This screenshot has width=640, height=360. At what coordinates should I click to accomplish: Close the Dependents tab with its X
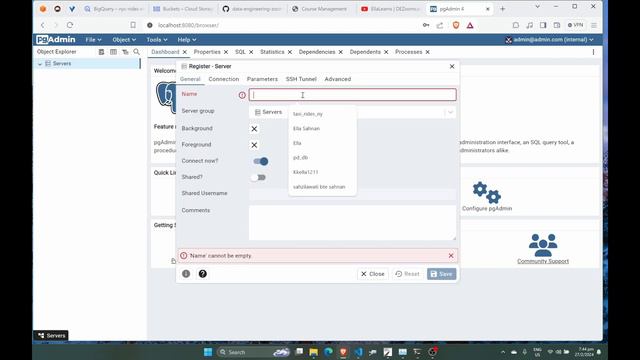(386, 52)
